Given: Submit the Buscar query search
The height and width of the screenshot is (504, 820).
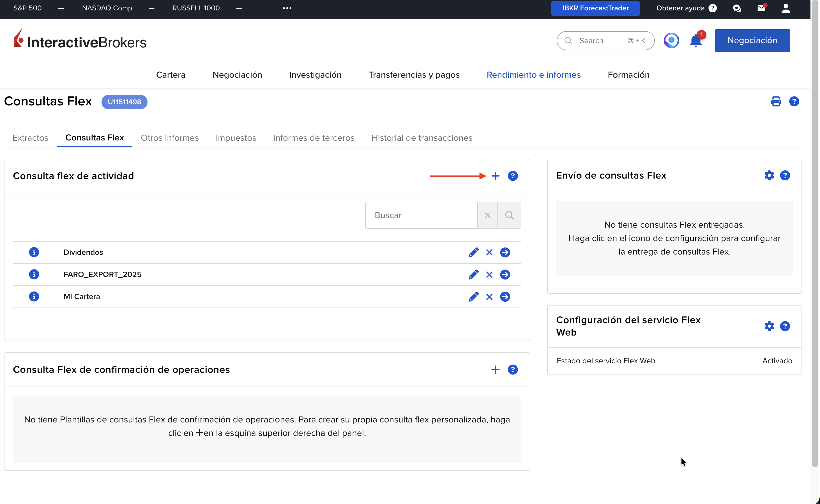Looking at the screenshot, I should (x=509, y=215).
